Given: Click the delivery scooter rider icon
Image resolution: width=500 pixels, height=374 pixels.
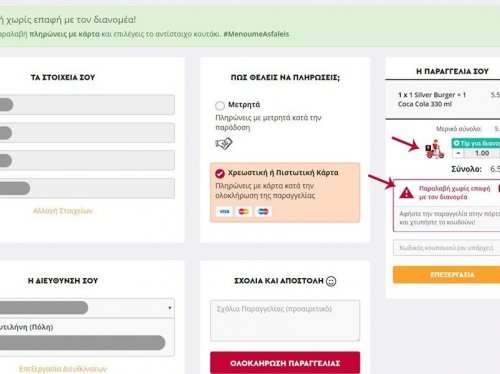Looking at the screenshot, I should (x=434, y=149).
